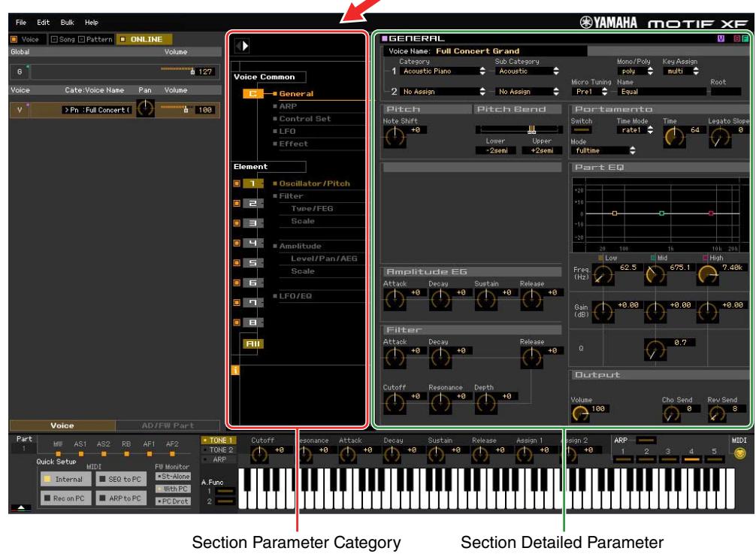This screenshot has width=756, height=554.
Task: Select the TONE 2 knob set
Action: pyautogui.click(x=218, y=450)
